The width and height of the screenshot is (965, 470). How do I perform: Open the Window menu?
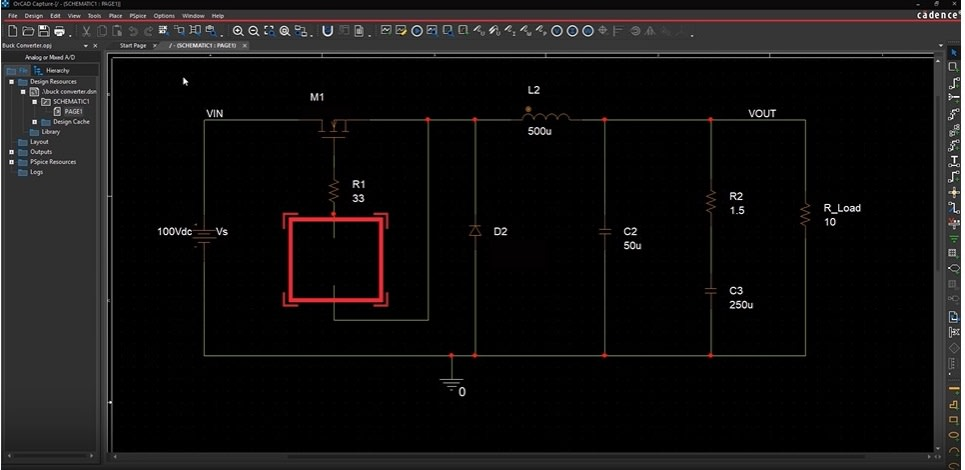[193, 15]
